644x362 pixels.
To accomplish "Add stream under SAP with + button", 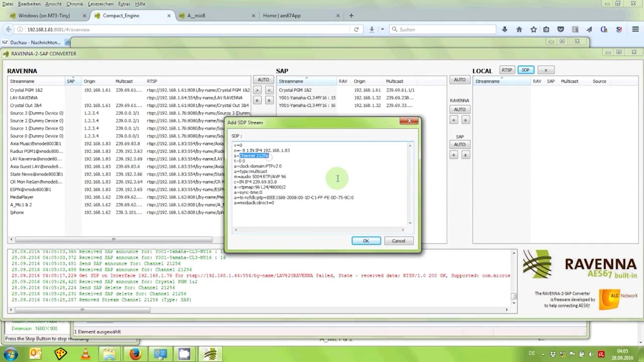I will [454, 155].
